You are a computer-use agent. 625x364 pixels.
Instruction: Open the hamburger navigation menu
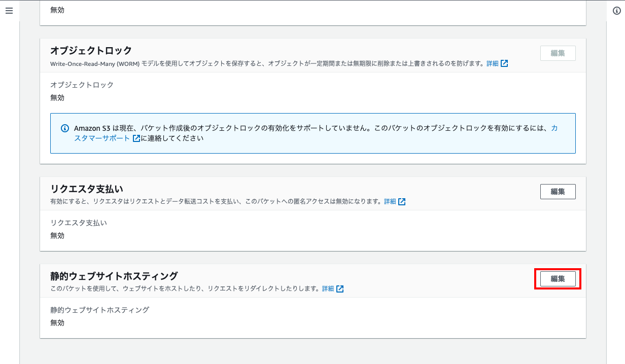[9, 11]
